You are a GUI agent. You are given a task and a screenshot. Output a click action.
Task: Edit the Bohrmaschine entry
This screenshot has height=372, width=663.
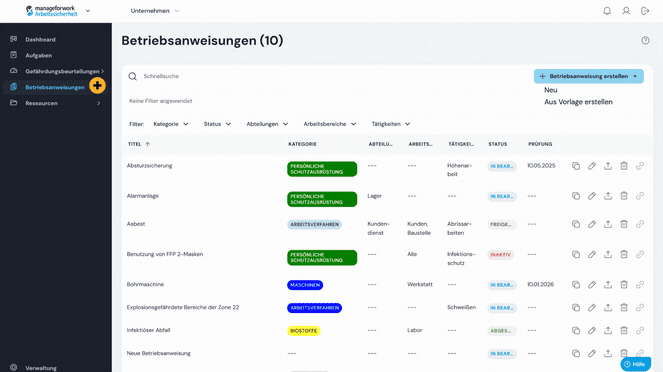point(592,284)
